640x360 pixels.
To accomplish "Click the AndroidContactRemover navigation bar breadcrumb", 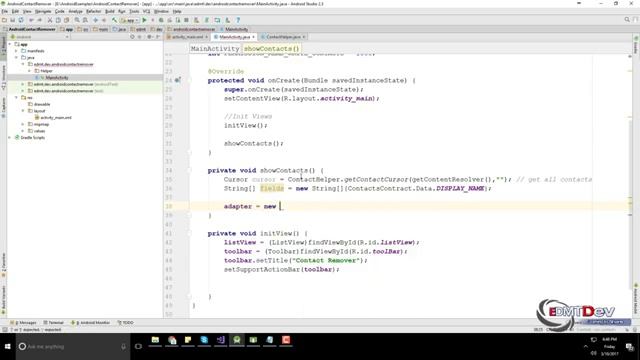I will click(x=29, y=29).
